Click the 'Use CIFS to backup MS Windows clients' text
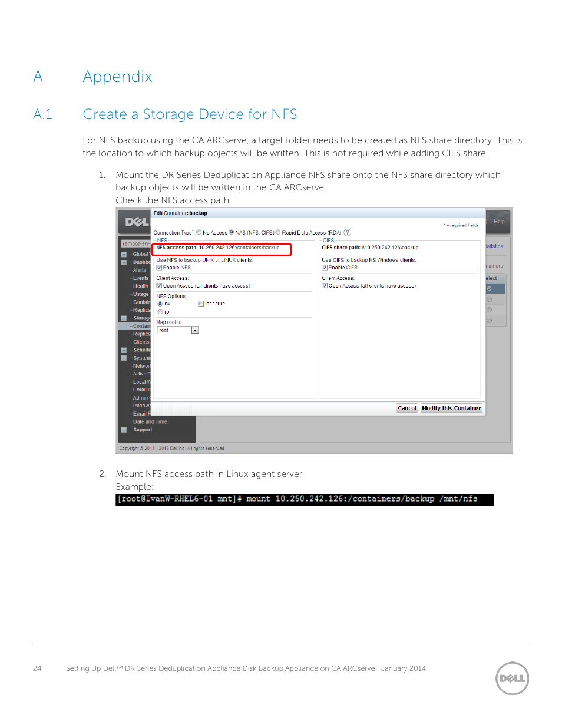Screen dimensions: 562x728 (369, 260)
